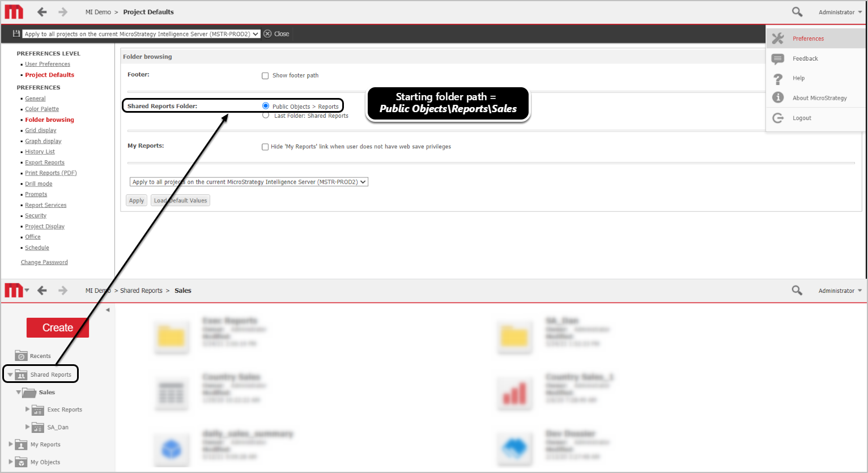This screenshot has height=473, width=868.
Task: Click the save icon in the dark preferences toolbar
Action: [16, 34]
